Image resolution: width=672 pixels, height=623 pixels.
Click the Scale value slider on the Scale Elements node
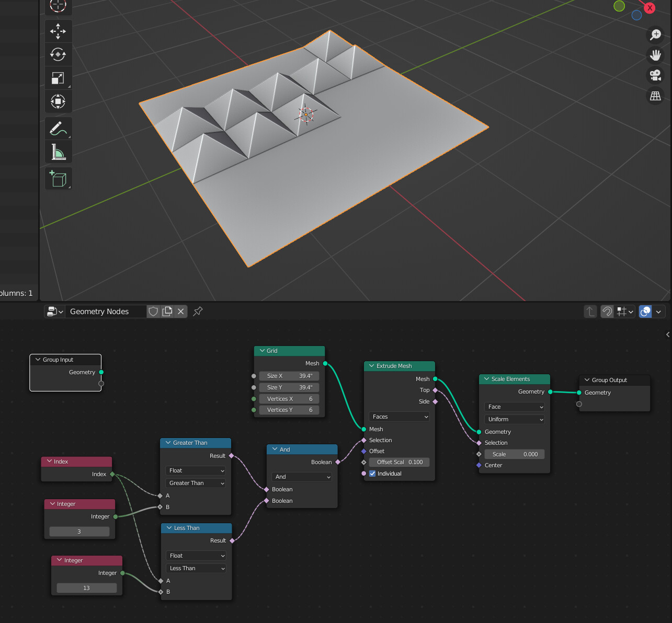pyautogui.click(x=514, y=454)
